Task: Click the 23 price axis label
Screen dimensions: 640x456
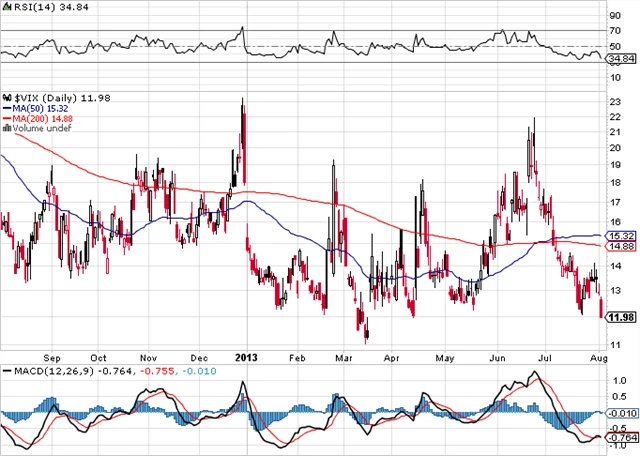Action: tap(616, 102)
